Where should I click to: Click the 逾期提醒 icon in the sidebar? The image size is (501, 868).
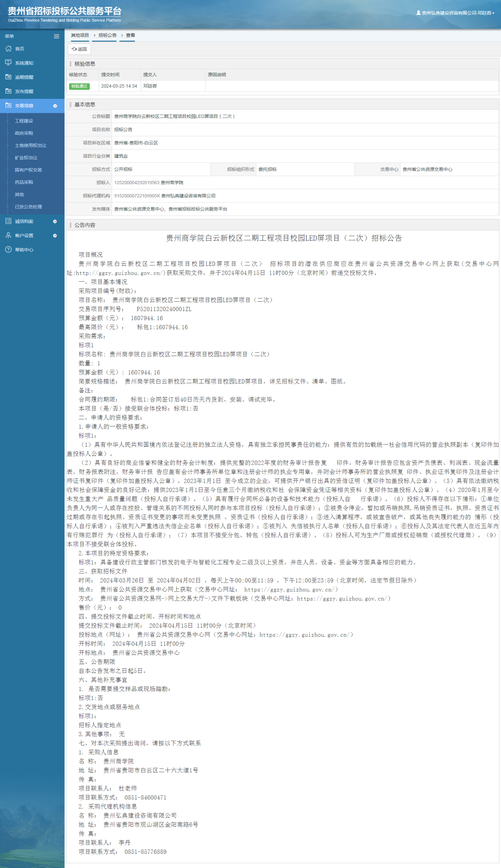tap(8, 77)
